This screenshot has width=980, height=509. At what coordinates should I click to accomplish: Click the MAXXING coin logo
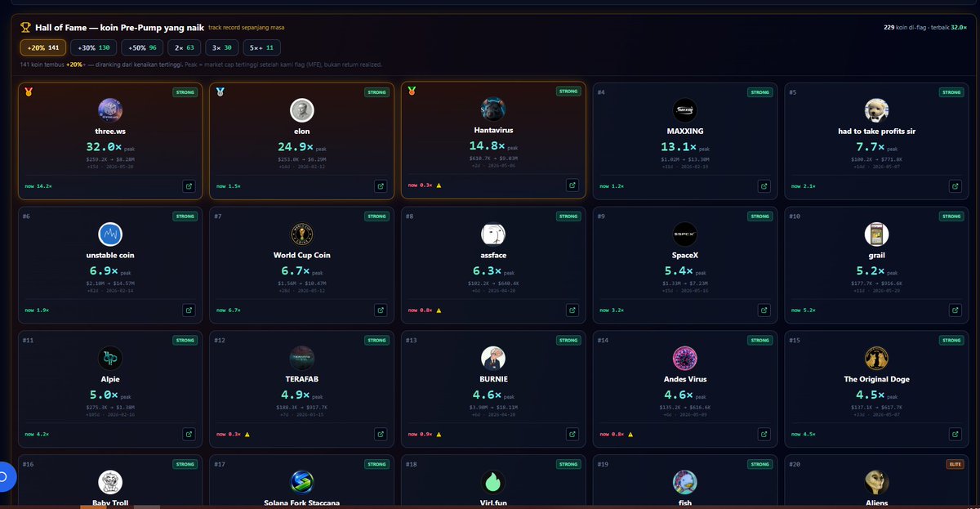pyautogui.click(x=685, y=110)
